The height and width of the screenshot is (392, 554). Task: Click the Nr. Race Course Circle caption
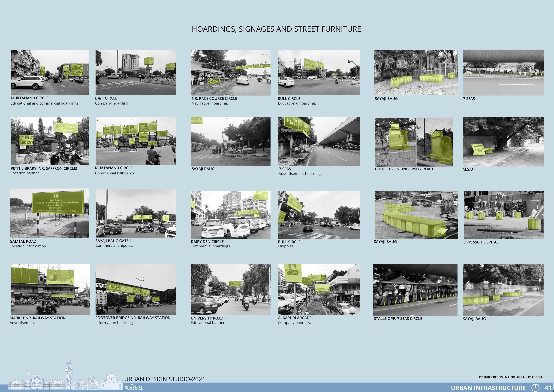click(214, 98)
